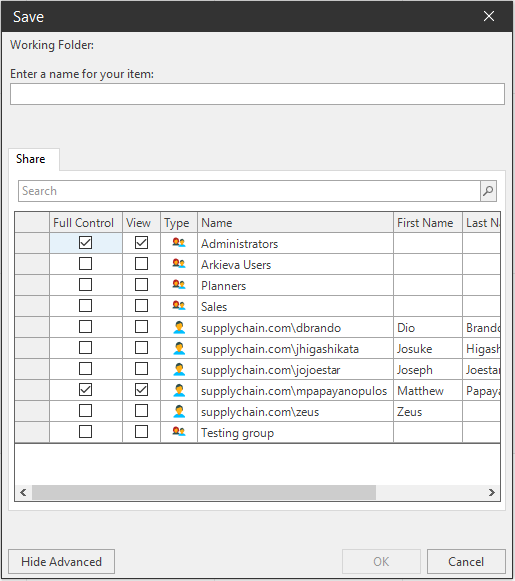
Task: Tick View for zeus
Action: [142, 411]
